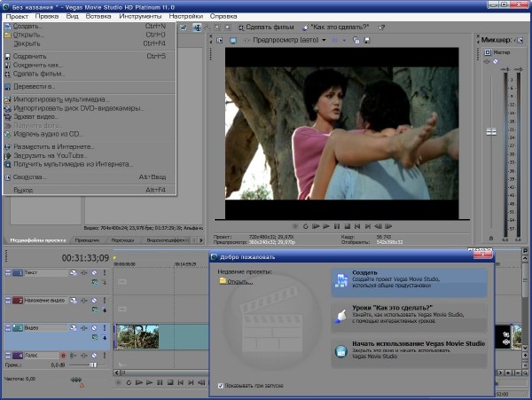Click the 'Открыть...' recent projects link
Screen dimensions: 532x400
tap(239, 282)
